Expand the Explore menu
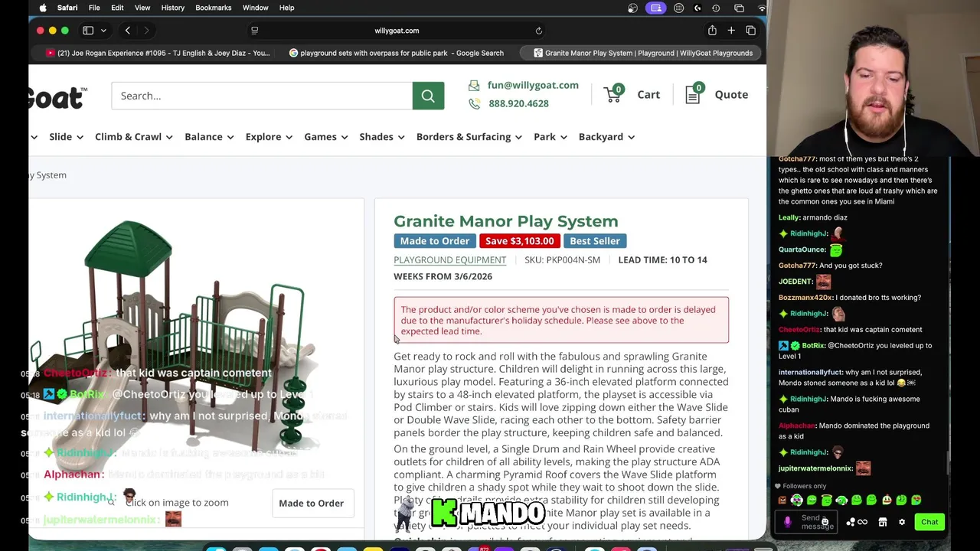980x551 pixels. click(269, 137)
